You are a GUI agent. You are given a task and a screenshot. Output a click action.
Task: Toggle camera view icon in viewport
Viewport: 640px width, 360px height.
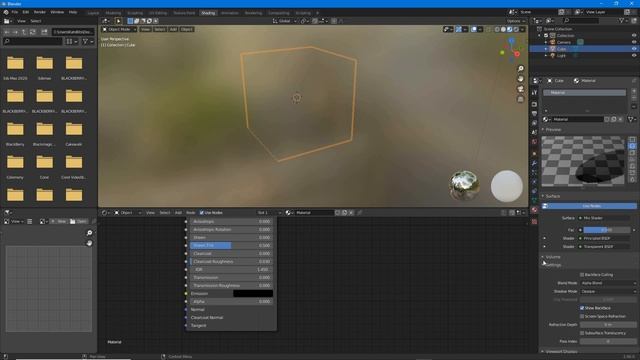click(520, 89)
